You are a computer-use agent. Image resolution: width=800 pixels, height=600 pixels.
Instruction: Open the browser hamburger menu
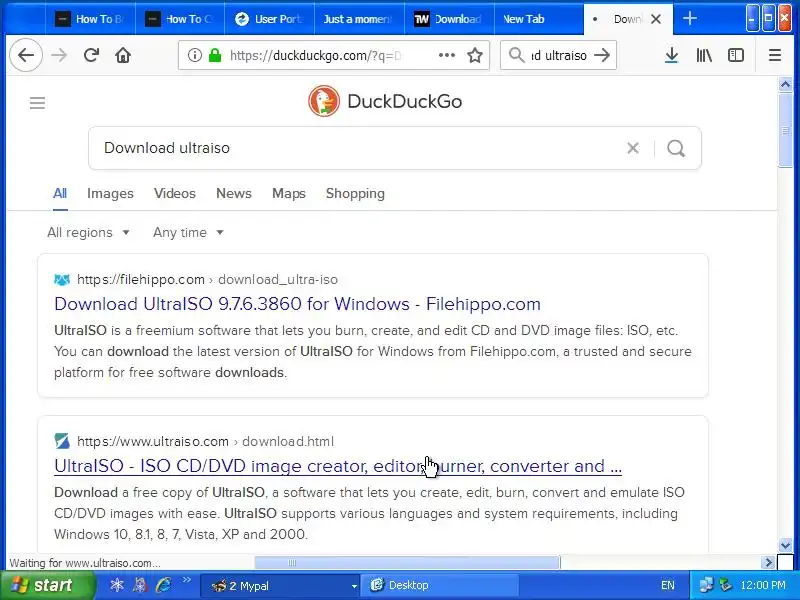coord(774,55)
